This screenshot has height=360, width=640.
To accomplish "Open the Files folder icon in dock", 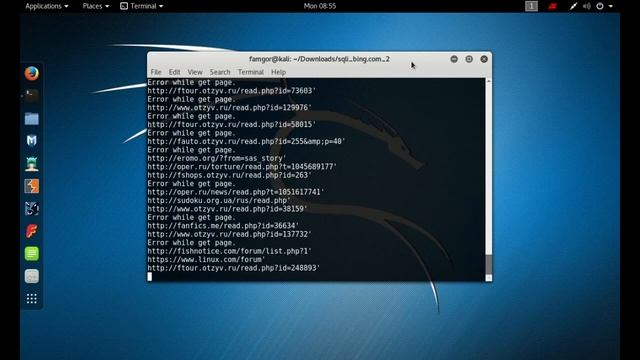I will point(31,119).
